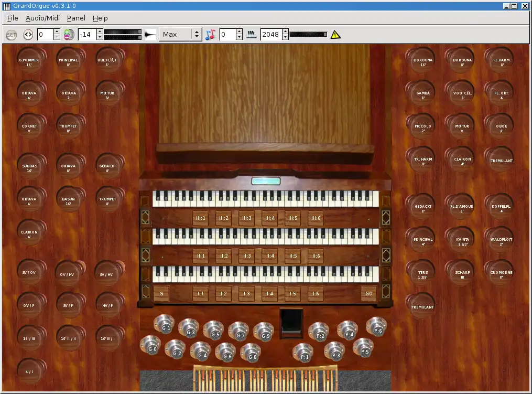
Task: Toggle the 4' / I coupler knob
Action: [x=30, y=371]
